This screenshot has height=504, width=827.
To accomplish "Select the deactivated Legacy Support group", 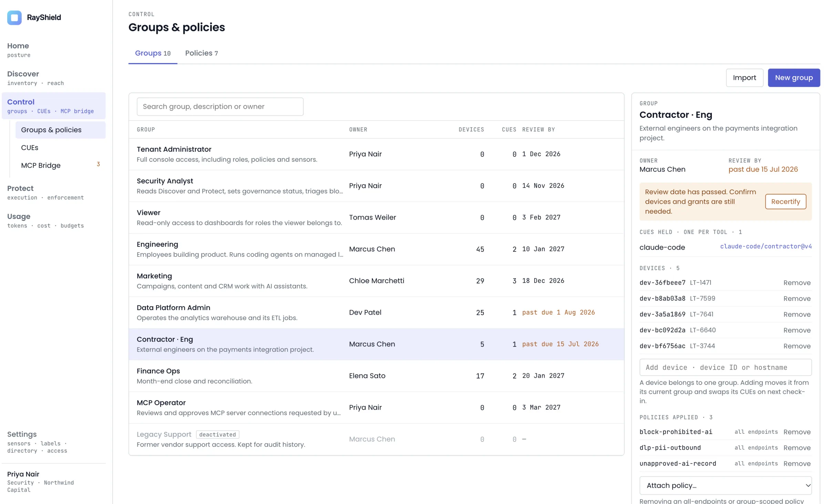I will [376, 439].
